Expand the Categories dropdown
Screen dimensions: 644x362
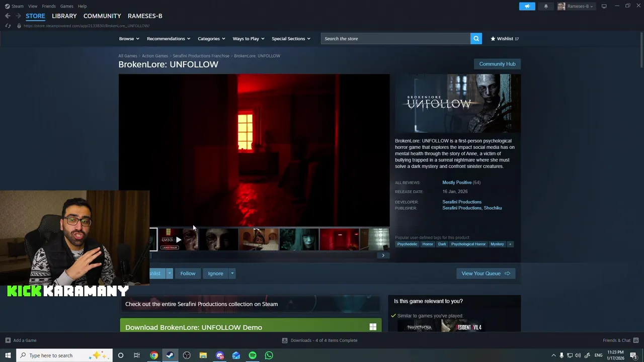tap(211, 39)
